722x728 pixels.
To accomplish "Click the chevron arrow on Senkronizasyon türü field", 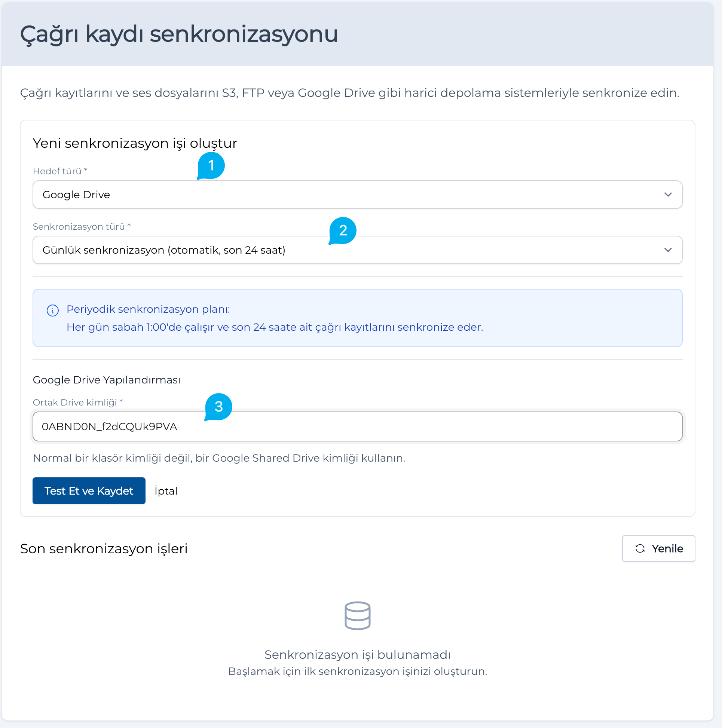I will coord(668,250).
